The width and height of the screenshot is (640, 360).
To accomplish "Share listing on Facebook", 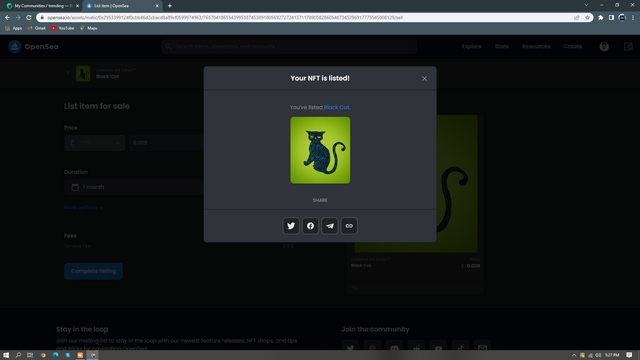I will pyautogui.click(x=310, y=226).
